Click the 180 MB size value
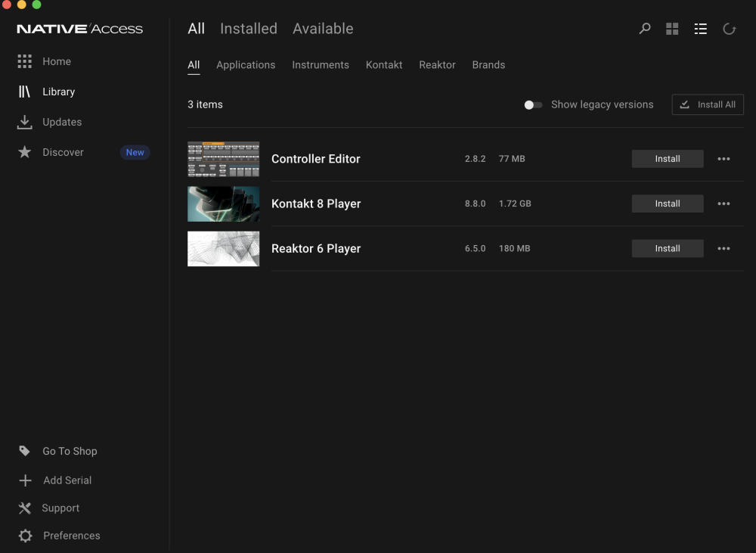Screen dimensions: 756x553 tap(514, 249)
